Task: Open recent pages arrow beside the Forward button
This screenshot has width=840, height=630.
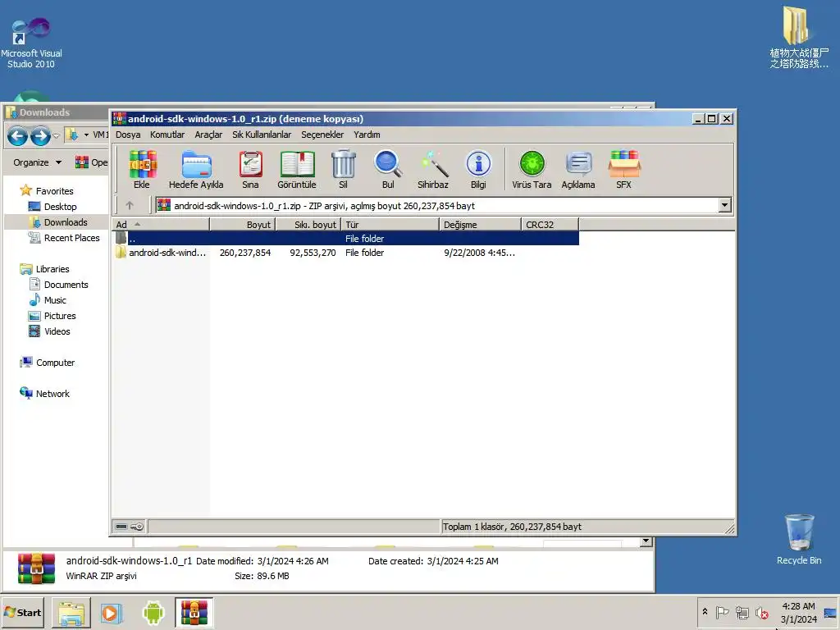Action: pyautogui.click(x=57, y=135)
